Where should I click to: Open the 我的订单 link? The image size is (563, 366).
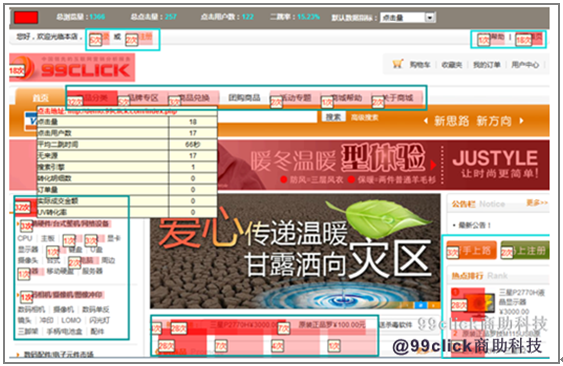coord(487,65)
